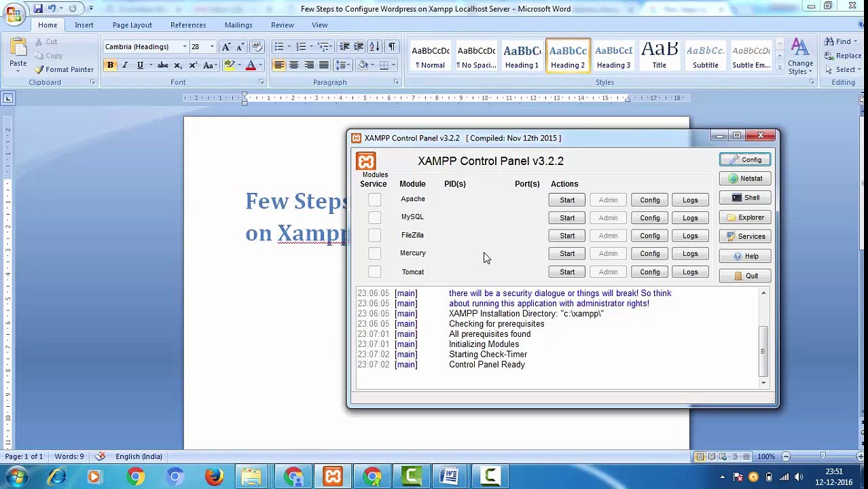Screen dimensions: 868x489
Task: Open the Insert ribbon tab
Action: click(84, 25)
